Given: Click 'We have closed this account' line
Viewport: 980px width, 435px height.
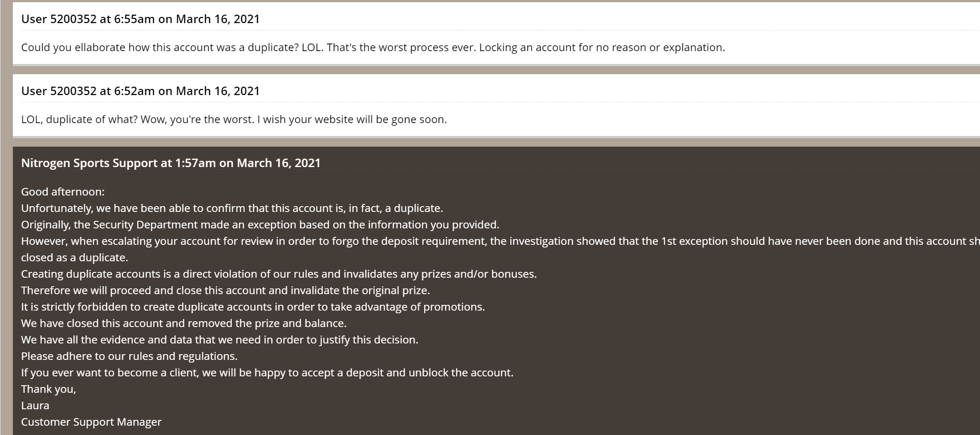Looking at the screenshot, I should click(x=184, y=323).
